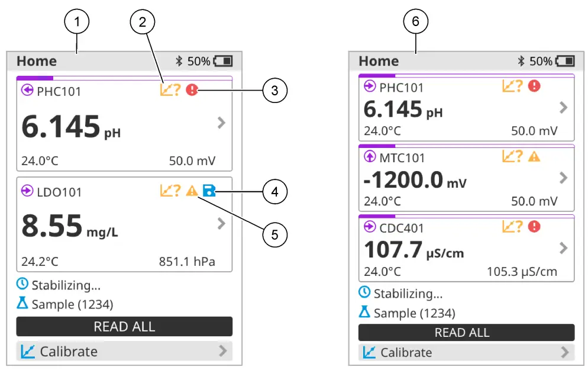Image resolution: width=588 pixels, height=370 pixels.
Task: Click the red error icon on CDC401
Action: [x=534, y=226]
